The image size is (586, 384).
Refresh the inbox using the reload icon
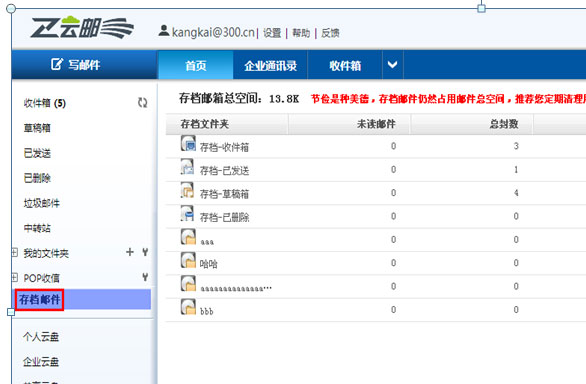click(142, 102)
